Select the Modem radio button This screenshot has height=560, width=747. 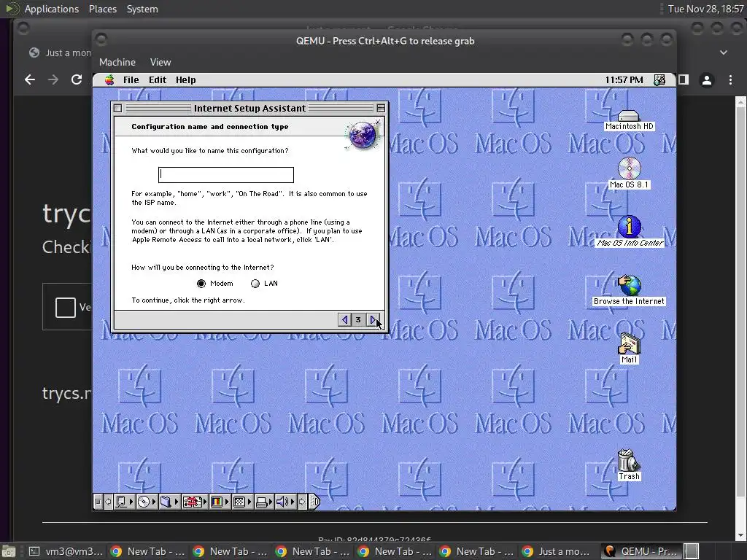201,284
